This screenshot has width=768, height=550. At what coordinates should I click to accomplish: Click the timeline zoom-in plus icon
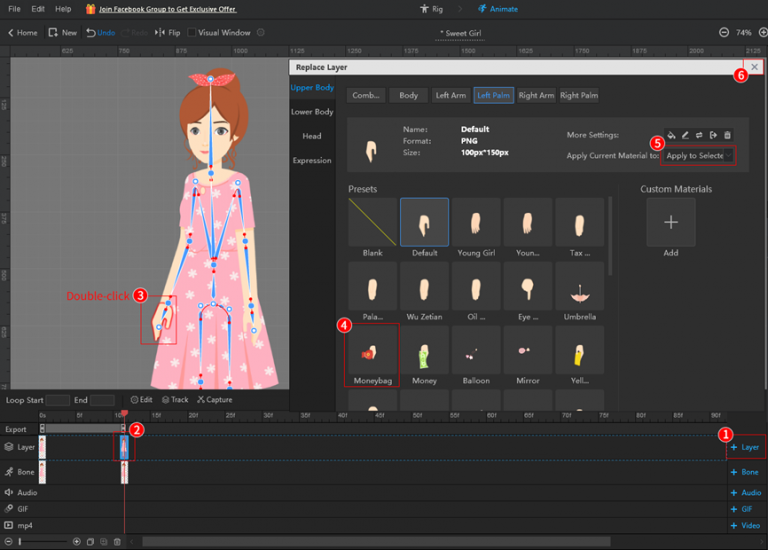point(77,541)
